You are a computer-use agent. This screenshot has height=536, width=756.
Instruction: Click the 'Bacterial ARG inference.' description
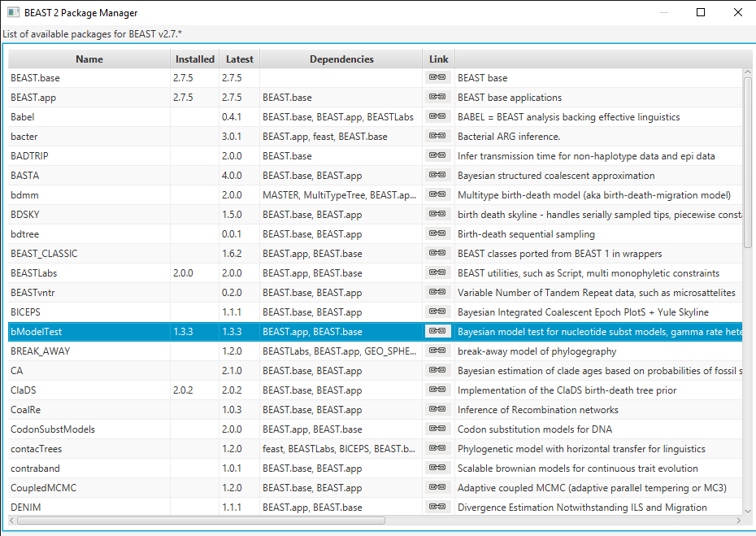509,137
